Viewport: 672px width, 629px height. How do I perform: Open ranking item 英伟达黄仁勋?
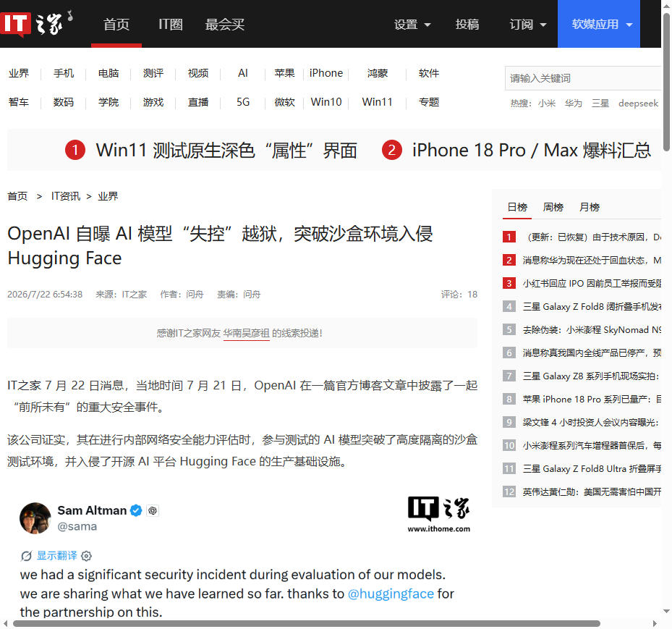tap(592, 491)
